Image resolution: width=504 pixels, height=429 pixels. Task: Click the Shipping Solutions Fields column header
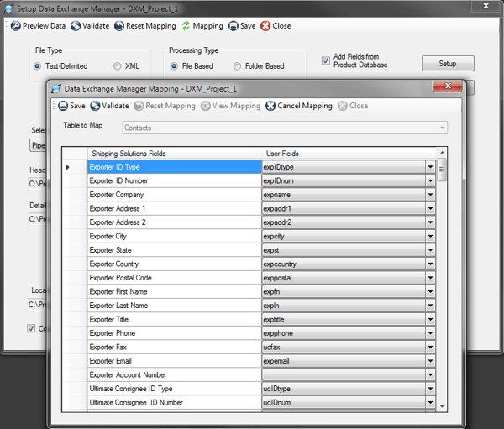tap(173, 154)
